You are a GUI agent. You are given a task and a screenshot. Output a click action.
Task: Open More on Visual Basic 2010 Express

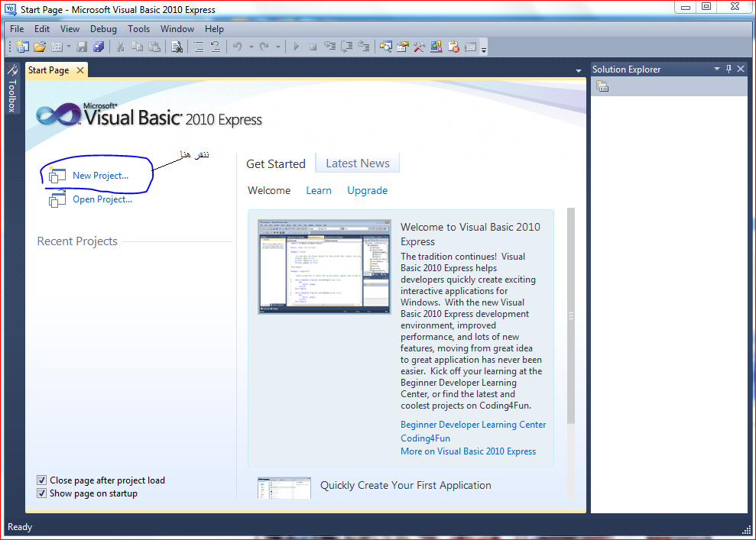tap(468, 451)
